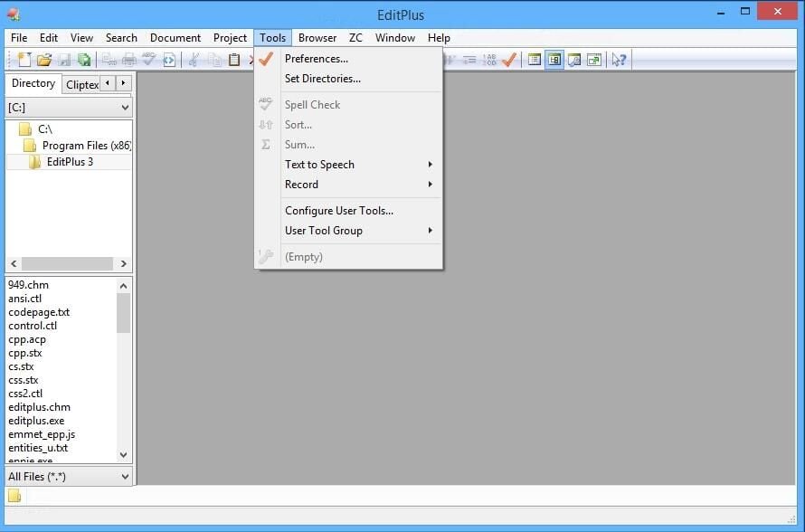Click the directory tree right scroll arrow

pos(123,263)
